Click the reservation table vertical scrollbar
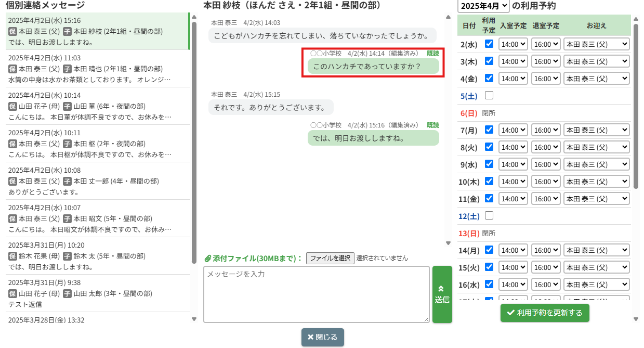This screenshot has height=348, width=644. pyautogui.click(x=635, y=104)
